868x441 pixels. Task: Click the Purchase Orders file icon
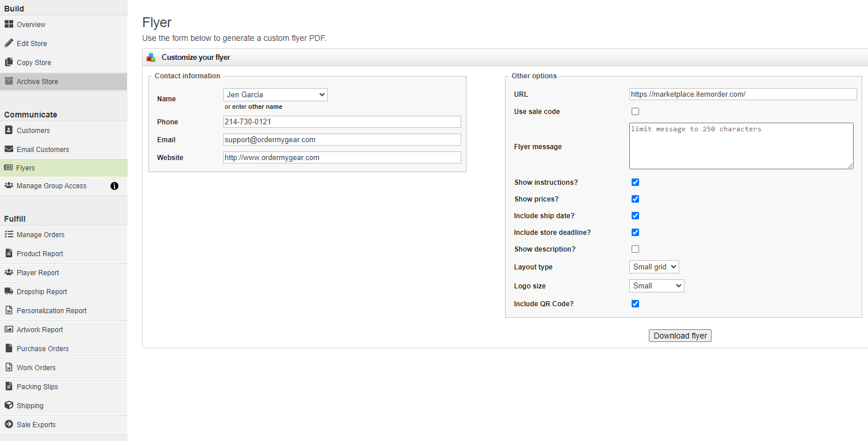[x=9, y=348]
